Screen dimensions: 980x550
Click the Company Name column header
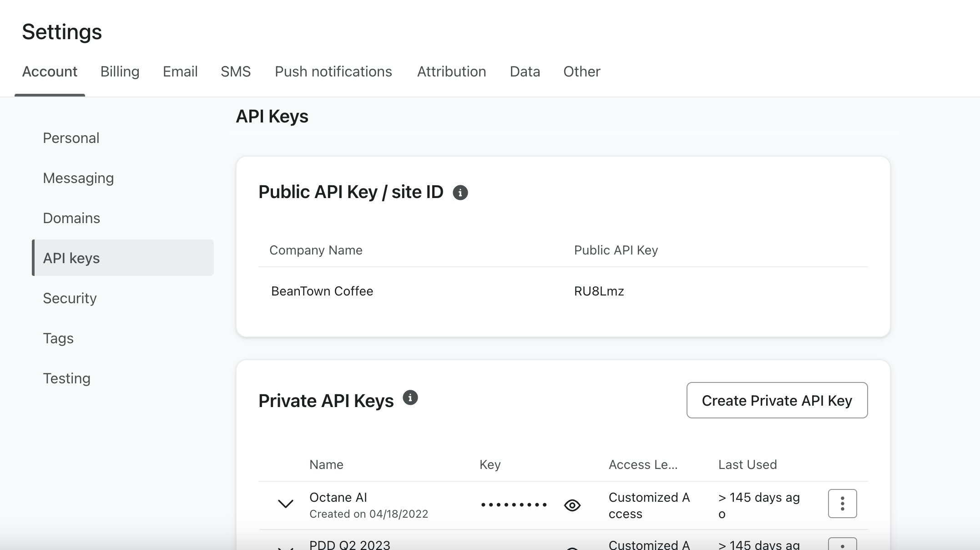(x=316, y=250)
